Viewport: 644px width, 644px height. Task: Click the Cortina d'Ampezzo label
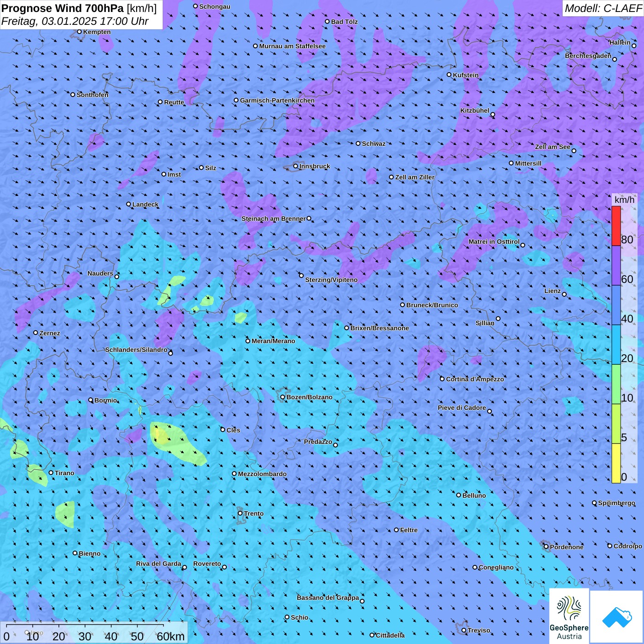pos(475,379)
